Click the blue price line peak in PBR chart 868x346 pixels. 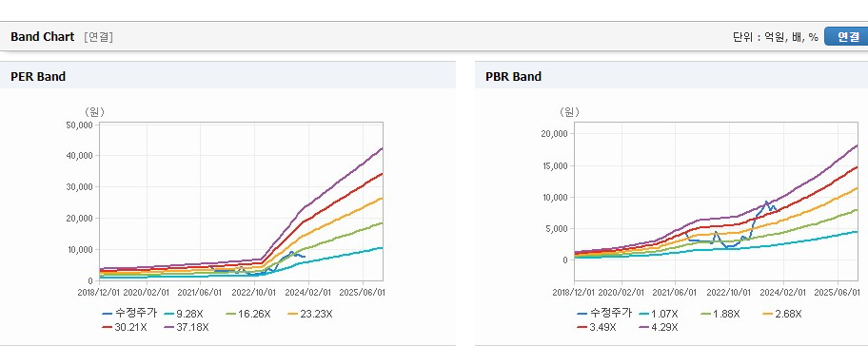click(766, 202)
